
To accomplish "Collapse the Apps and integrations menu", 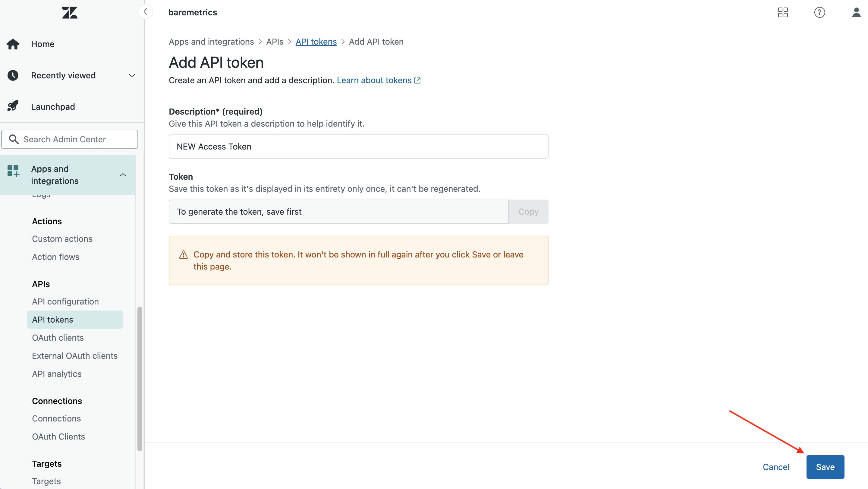I will pyautogui.click(x=123, y=175).
